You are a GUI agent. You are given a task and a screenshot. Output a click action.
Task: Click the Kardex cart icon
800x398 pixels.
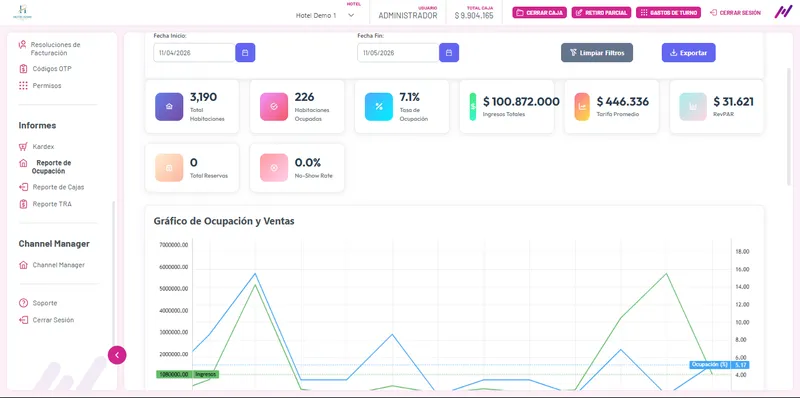23,146
